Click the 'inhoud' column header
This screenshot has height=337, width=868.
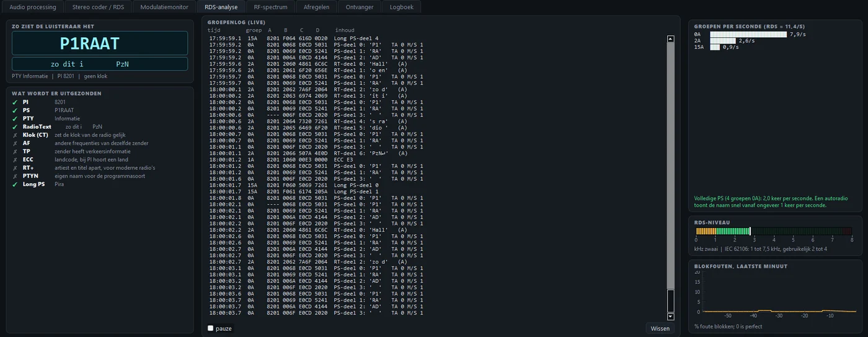click(345, 30)
